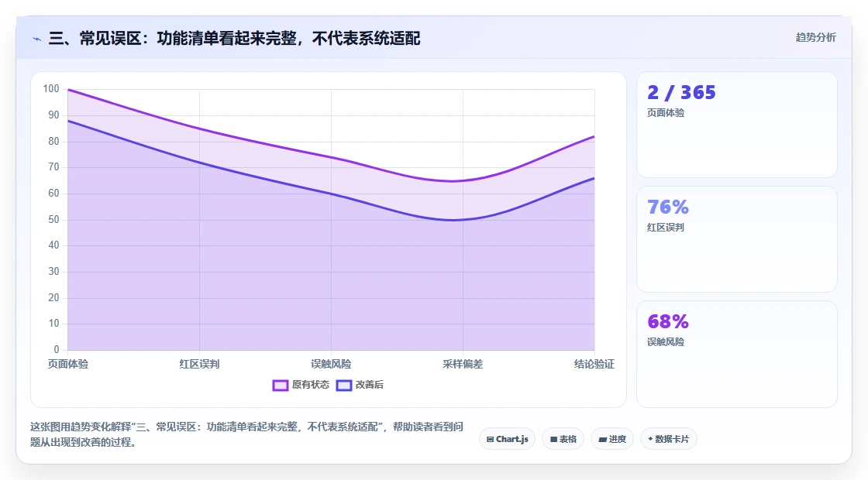This screenshot has width=868, height=480.
Task: Click the 改善后 legend label
Action: 369,385
